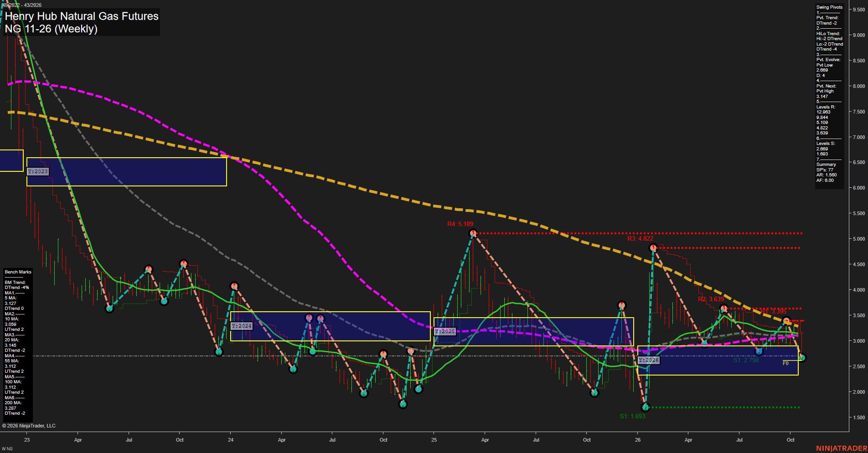Click the 9.500 price axis label
The image size is (868, 453).
point(859,10)
